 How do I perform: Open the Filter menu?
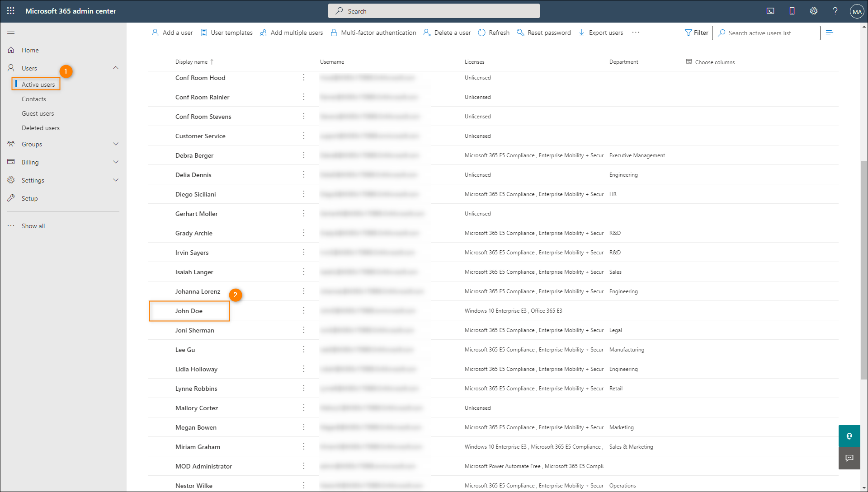(x=696, y=33)
